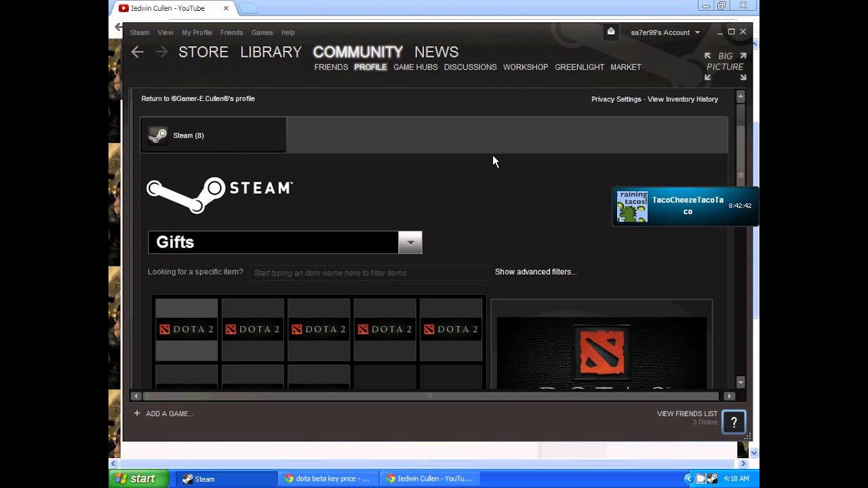This screenshot has height=488, width=868.
Task: Click the Steam logo in inventory tab
Action: pos(157,136)
